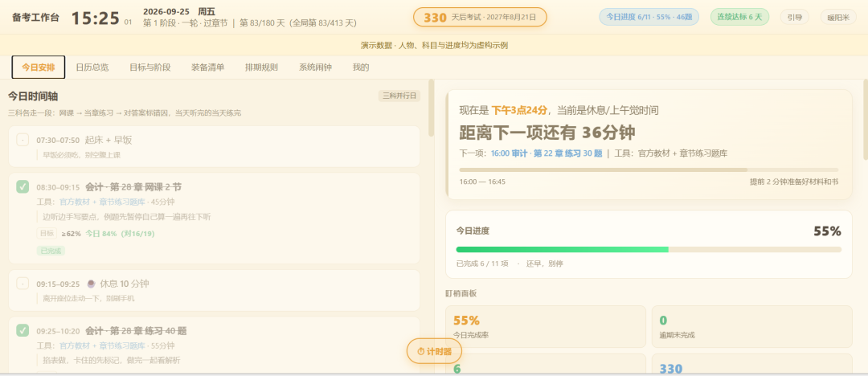Uncheck 会计 第 28 章 网课 2 节
868x376 pixels.
pyautogui.click(x=23, y=186)
